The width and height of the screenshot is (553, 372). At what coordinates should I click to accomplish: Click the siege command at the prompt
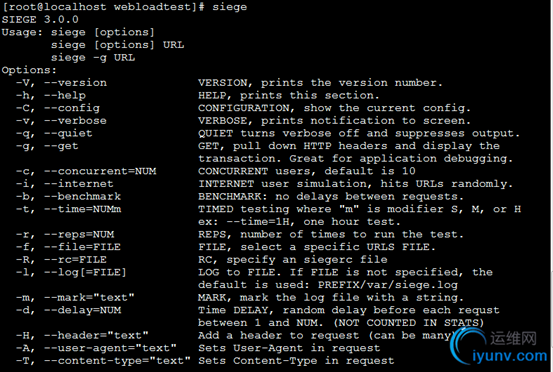tap(230, 7)
